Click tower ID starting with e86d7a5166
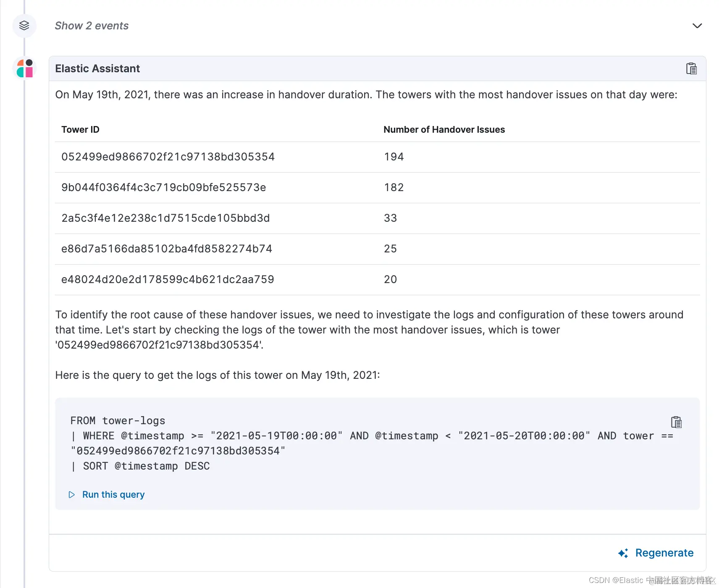 (167, 249)
